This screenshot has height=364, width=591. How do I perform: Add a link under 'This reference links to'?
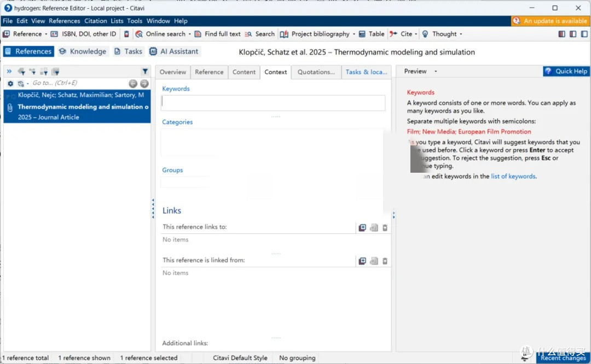pos(362,228)
